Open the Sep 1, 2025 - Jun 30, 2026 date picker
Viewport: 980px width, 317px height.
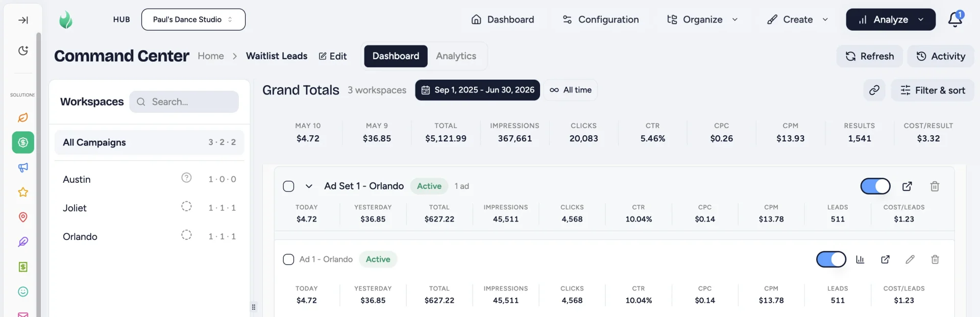click(x=477, y=90)
